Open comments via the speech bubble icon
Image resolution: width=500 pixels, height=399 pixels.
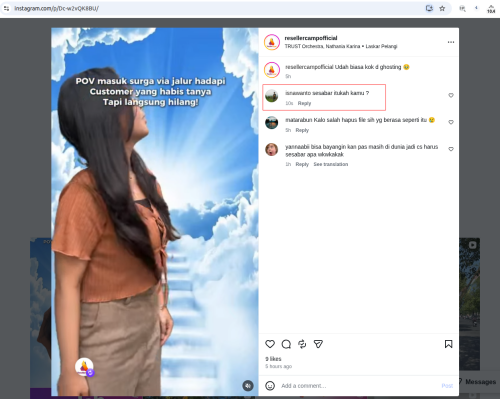286,344
